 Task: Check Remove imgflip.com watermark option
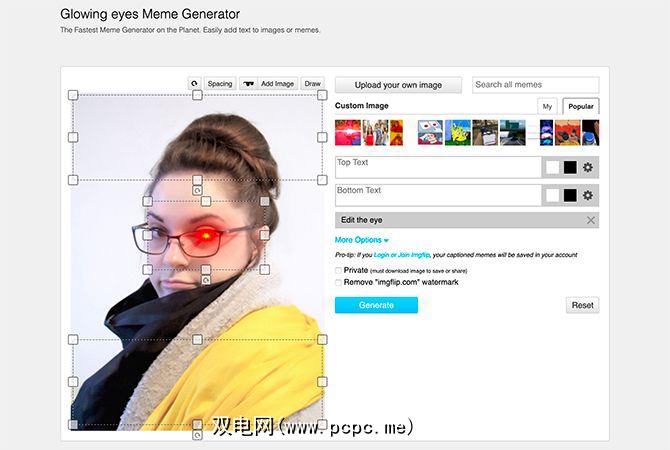[338, 282]
